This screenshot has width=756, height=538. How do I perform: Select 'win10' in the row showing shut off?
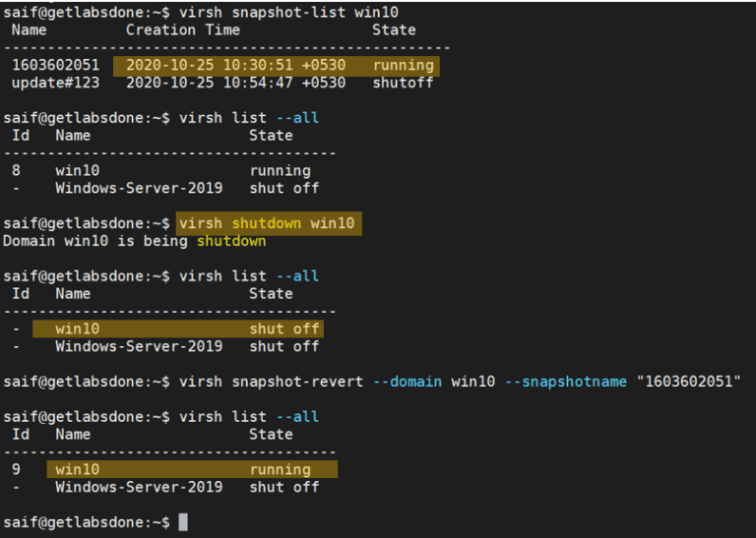(78, 329)
